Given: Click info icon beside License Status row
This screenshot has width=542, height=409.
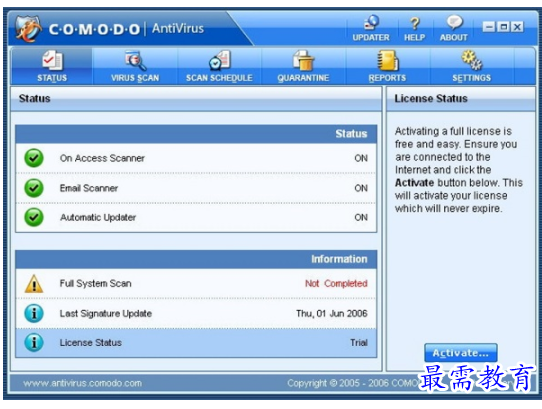Looking at the screenshot, I should coord(34,342).
